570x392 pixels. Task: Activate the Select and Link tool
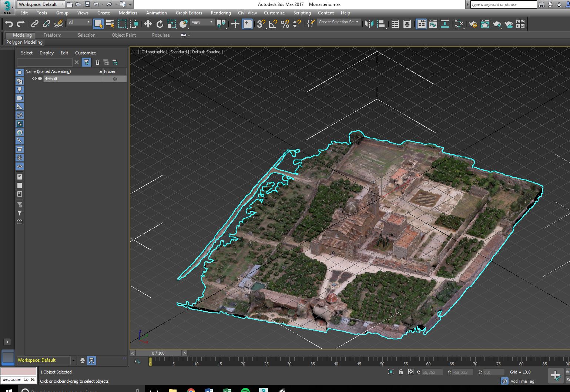click(x=34, y=24)
